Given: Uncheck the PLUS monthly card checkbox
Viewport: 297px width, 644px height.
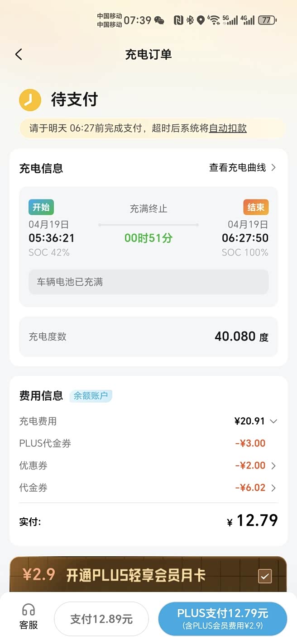Looking at the screenshot, I should tap(264, 576).
